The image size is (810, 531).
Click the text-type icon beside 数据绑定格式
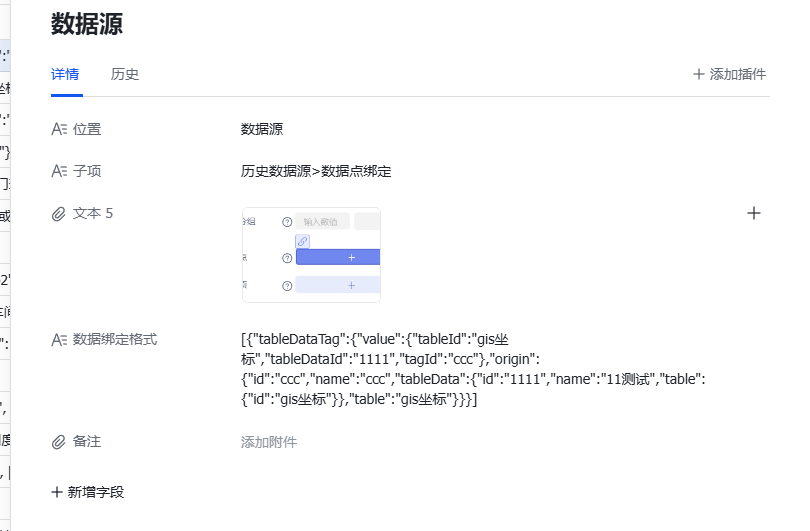(x=58, y=340)
